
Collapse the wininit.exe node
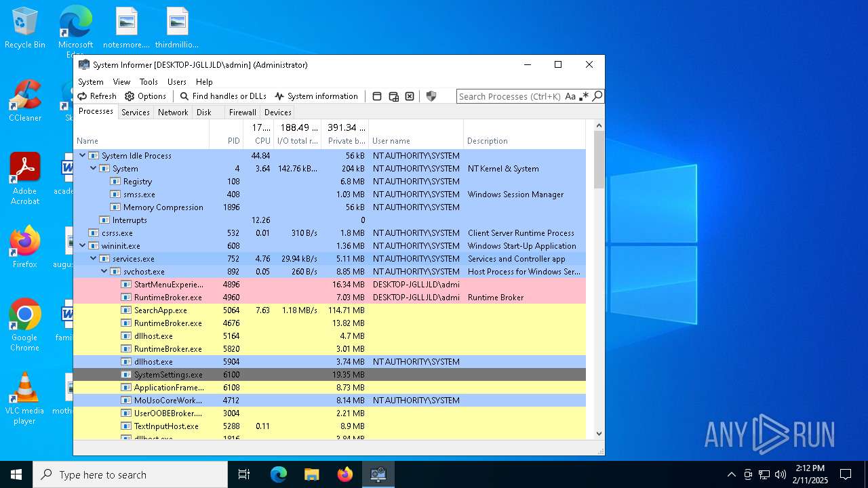point(83,245)
